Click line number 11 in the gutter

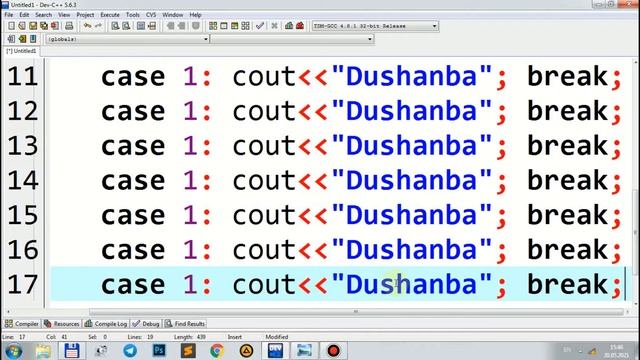pos(22,76)
